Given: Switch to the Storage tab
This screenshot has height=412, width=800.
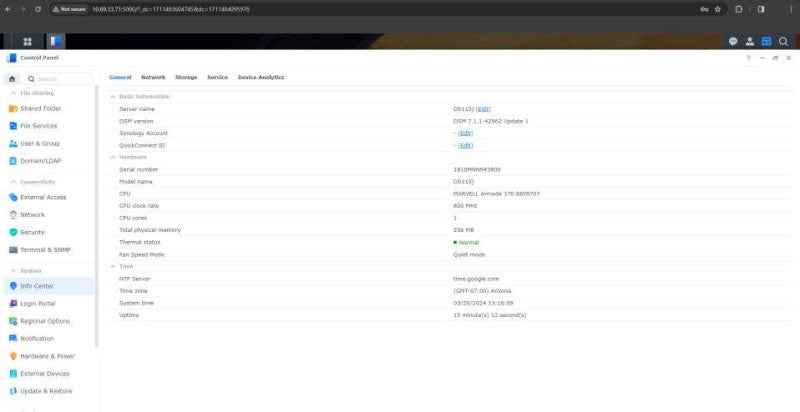Looking at the screenshot, I should [186, 77].
